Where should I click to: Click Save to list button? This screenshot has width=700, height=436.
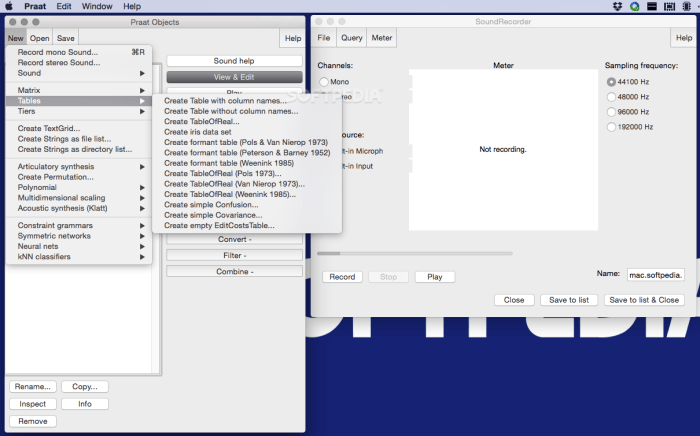tap(569, 300)
